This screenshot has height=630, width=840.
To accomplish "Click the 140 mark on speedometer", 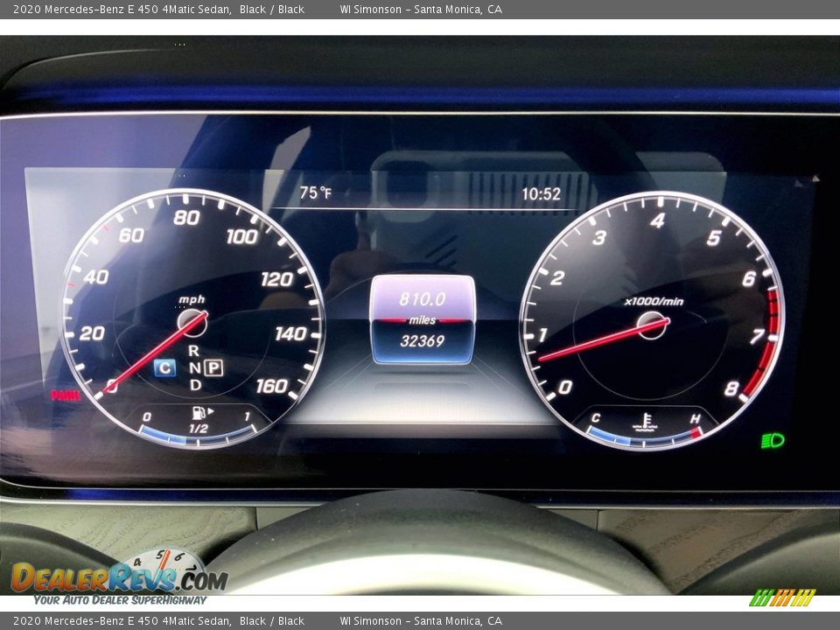I will (x=290, y=333).
